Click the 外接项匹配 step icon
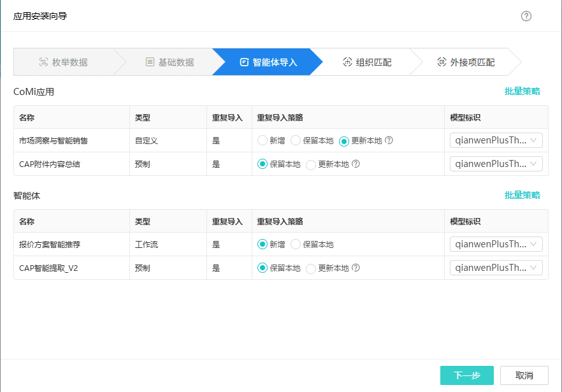The image size is (562, 392). click(x=442, y=62)
